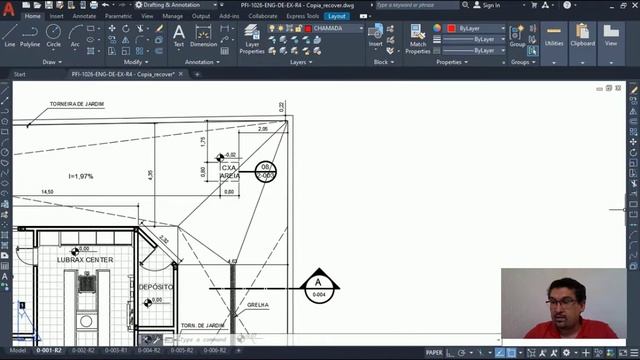Image resolution: width=640 pixels, height=360 pixels.
Task: Click the keyword search input field
Action: [417, 5]
